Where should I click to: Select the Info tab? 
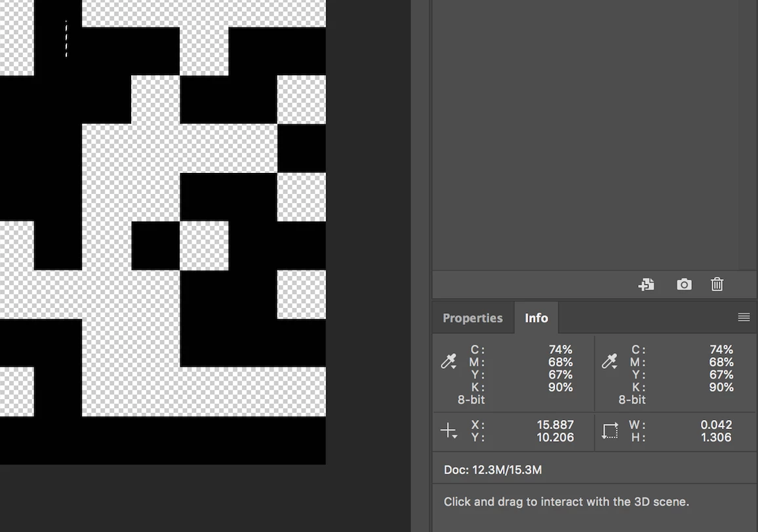tap(536, 318)
